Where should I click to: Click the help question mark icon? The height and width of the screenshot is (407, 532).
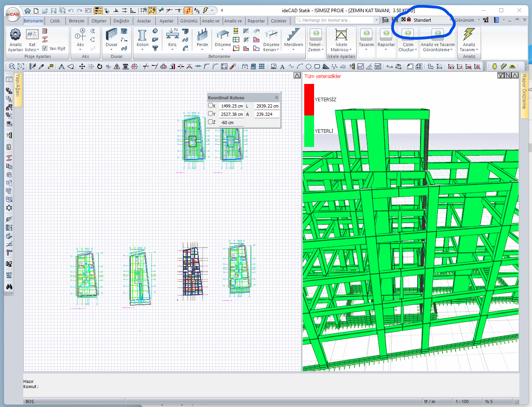497,20
